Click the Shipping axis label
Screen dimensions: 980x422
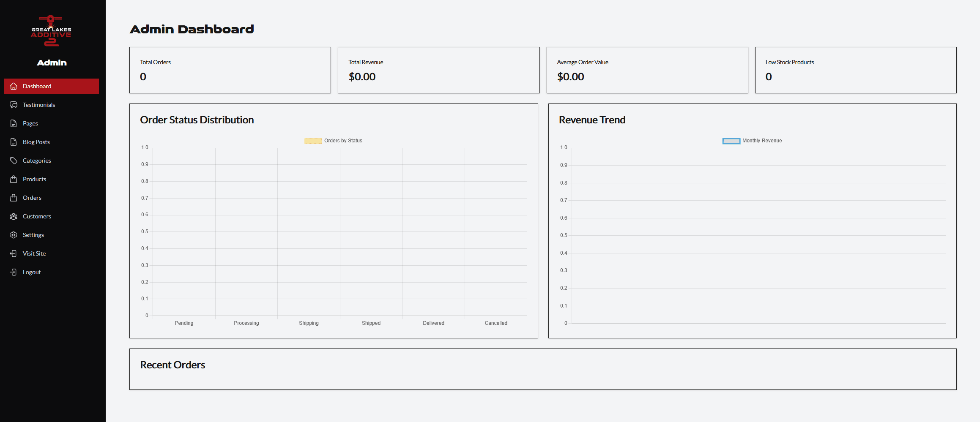(309, 323)
